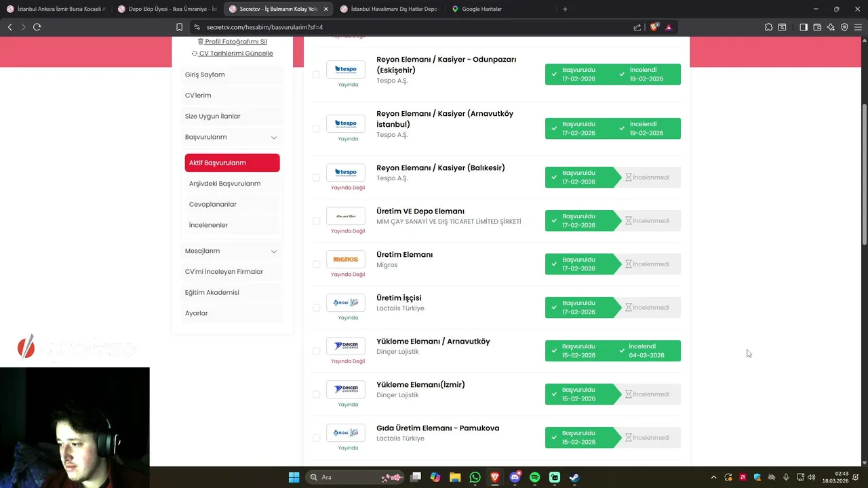Viewport: 868px width, 488px height.
Task: Click CV Tarihlerimi Güncelle link
Action: (x=232, y=54)
